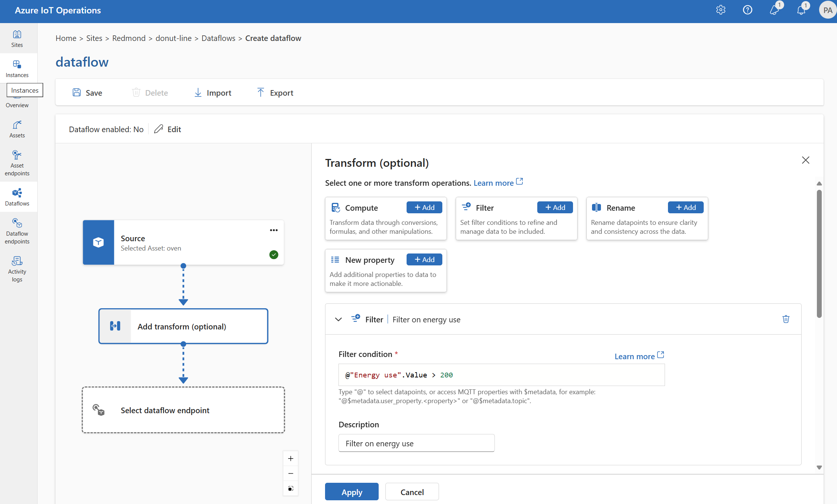
Task: Click the Rename transform Add icon
Action: [685, 207]
